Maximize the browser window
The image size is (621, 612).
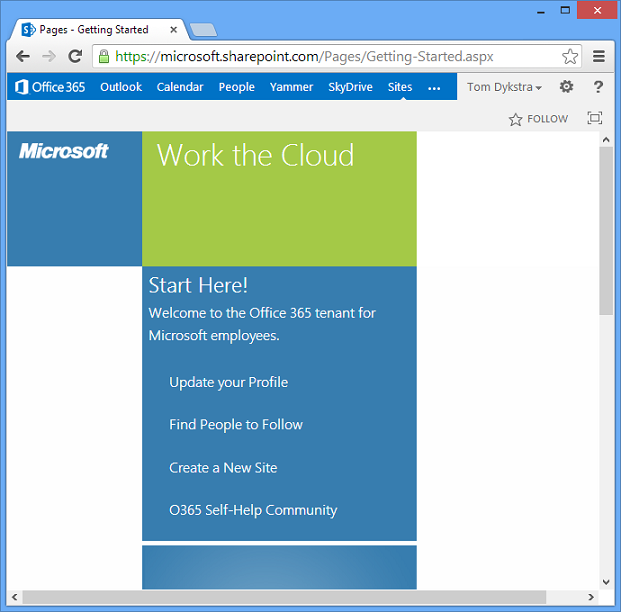[565, 10]
